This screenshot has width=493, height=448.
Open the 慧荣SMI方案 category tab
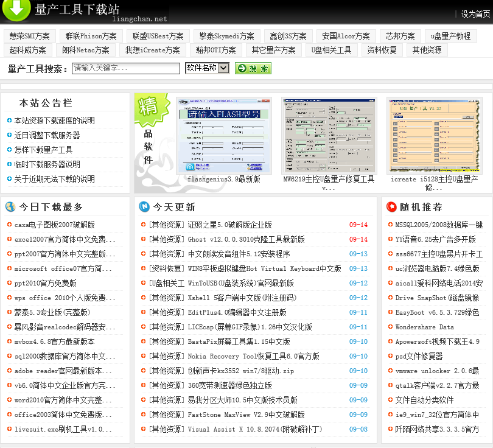point(30,36)
